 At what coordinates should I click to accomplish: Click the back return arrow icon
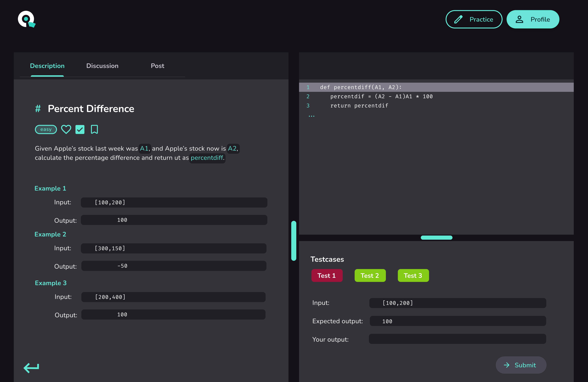pos(31,368)
